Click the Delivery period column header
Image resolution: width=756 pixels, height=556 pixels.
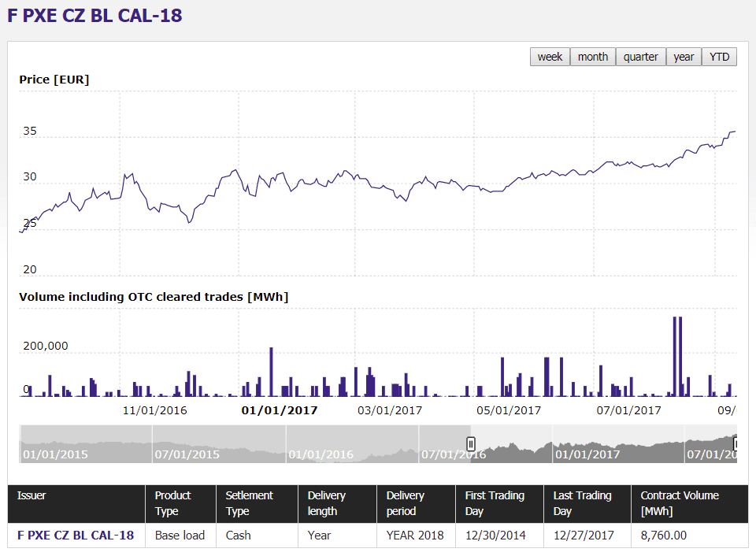[415, 504]
